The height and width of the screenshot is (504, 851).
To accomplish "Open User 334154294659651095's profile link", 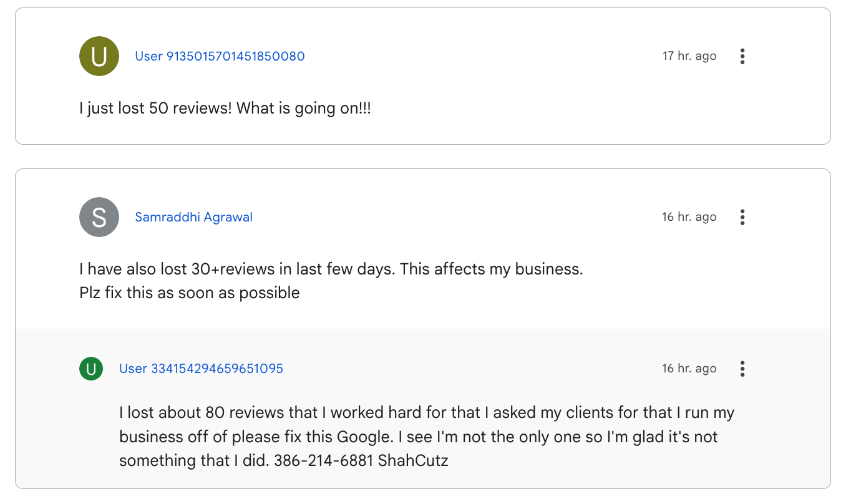I will click(202, 369).
